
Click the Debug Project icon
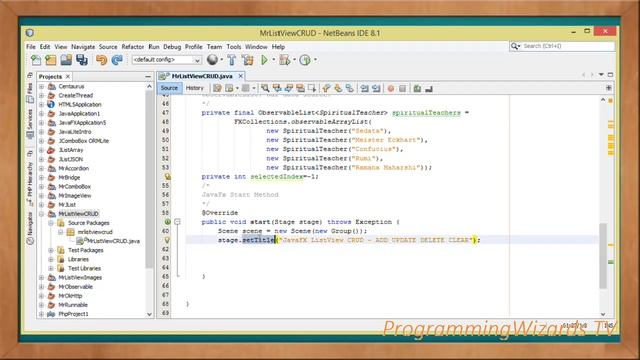pyautogui.click(x=284, y=60)
